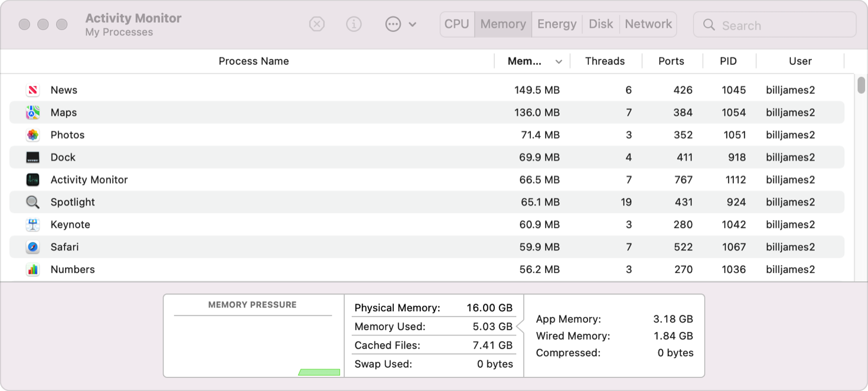The height and width of the screenshot is (391, 868).
Task: Click into the Search field
Action: point(775,25)
